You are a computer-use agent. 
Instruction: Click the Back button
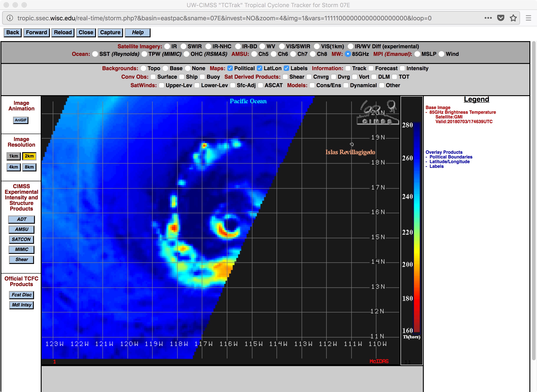(13, 32)
